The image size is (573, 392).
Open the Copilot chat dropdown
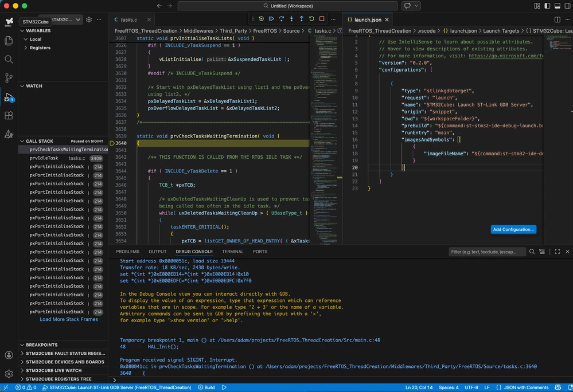[416, 6]
